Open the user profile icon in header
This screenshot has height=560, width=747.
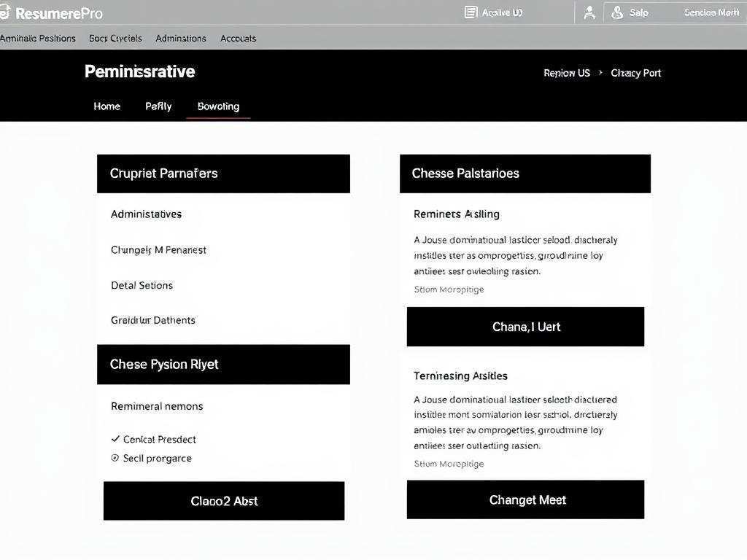click(x=589, y=12)
